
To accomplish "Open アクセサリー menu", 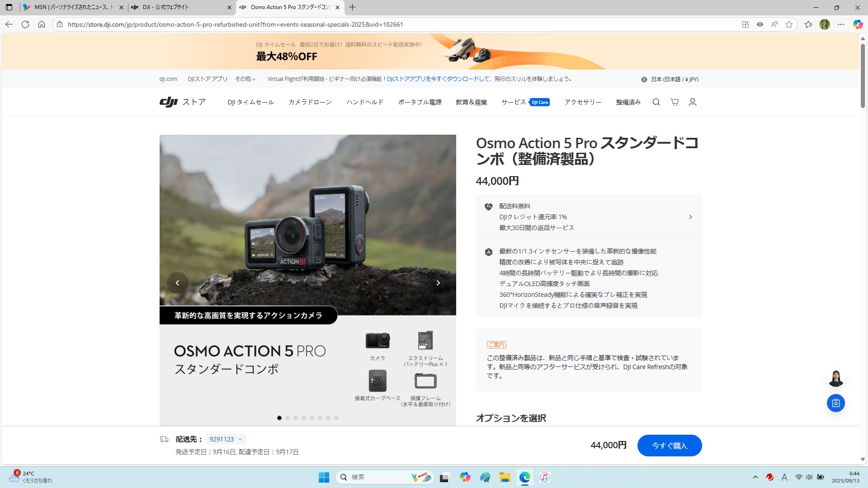I will coord(583,102).
